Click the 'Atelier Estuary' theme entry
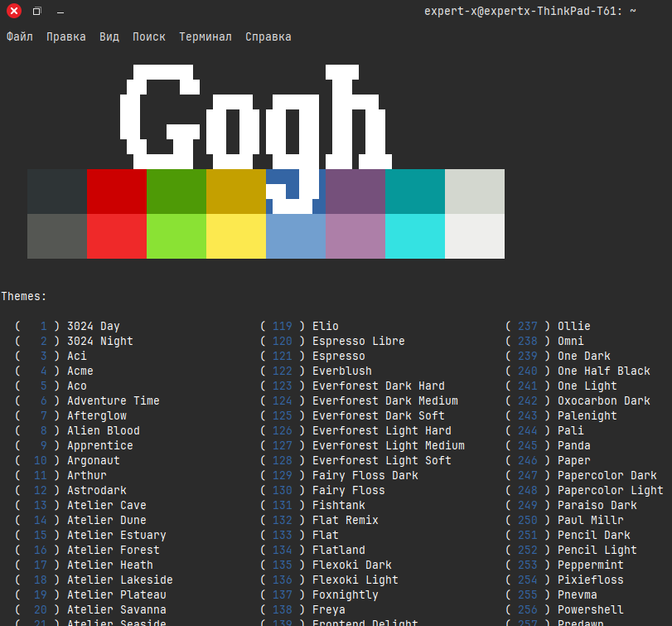This screenshot has width=672, height=626. [117, 535]
